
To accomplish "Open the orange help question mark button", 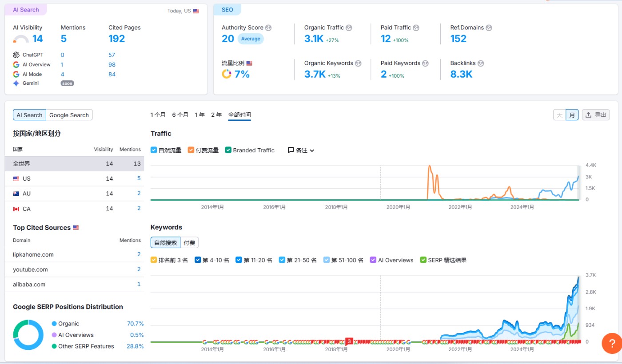I will click(x=611, y=343).
